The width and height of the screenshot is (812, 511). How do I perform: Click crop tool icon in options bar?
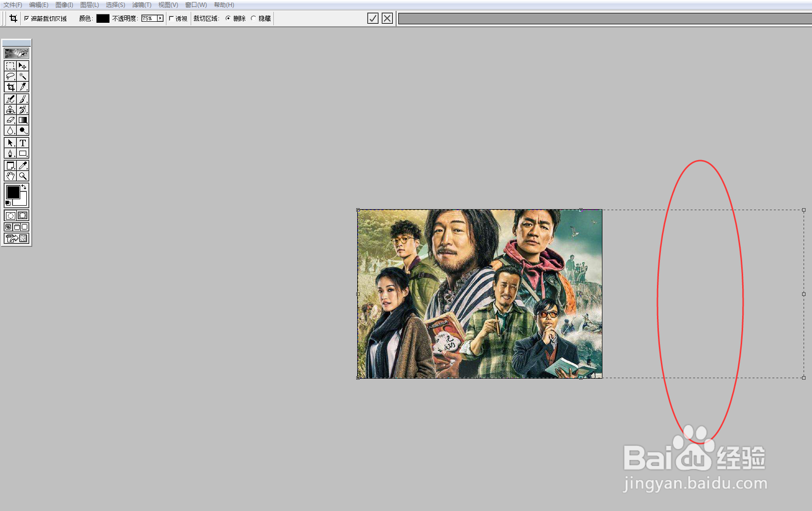tap(13, 18)
